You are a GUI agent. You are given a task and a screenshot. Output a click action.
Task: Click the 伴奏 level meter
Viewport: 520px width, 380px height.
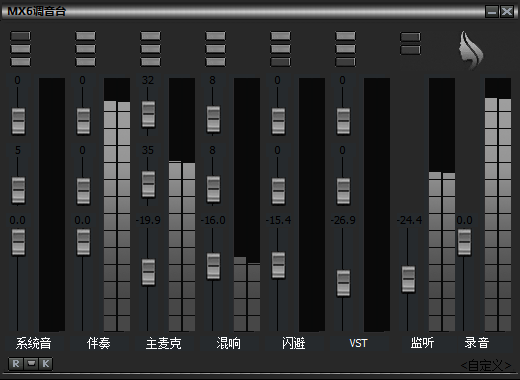click(x=117, y=205)
